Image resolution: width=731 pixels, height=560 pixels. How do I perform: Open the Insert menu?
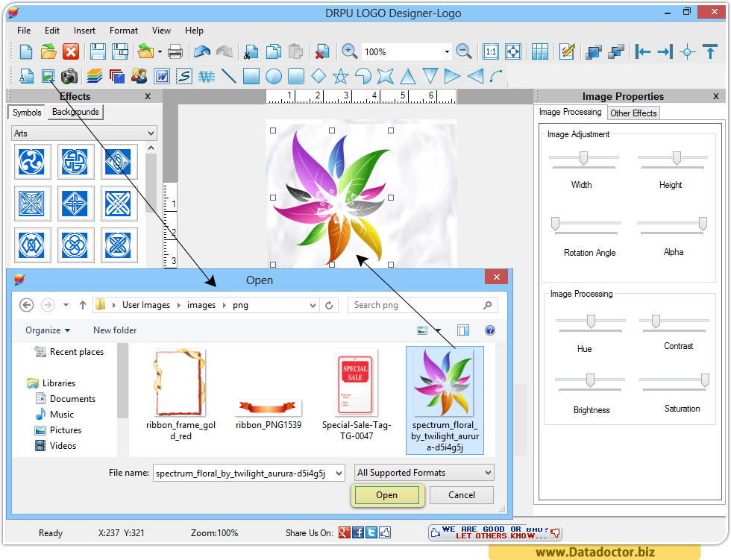point(84,31)
